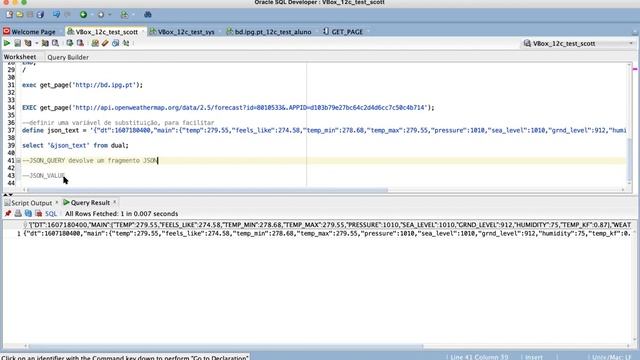Click the Refresh icon in Query Result toolbar
The image size is (640, 360).
coord(28,213)
